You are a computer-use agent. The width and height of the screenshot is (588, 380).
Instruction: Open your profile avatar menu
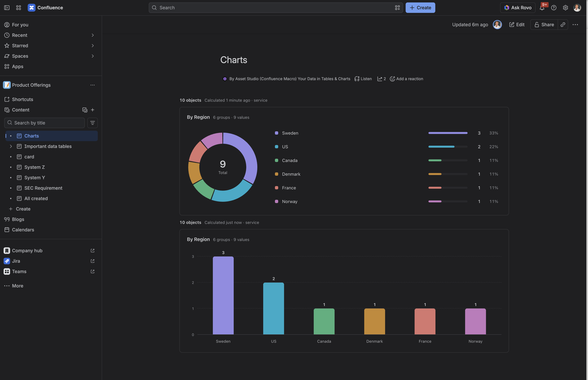click(x=577, y=8)
